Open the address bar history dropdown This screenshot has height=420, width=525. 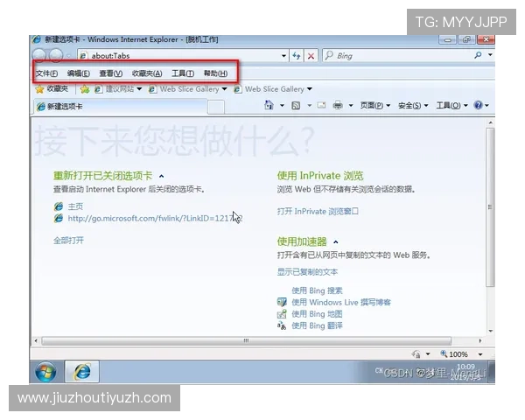tap(283, 56)
